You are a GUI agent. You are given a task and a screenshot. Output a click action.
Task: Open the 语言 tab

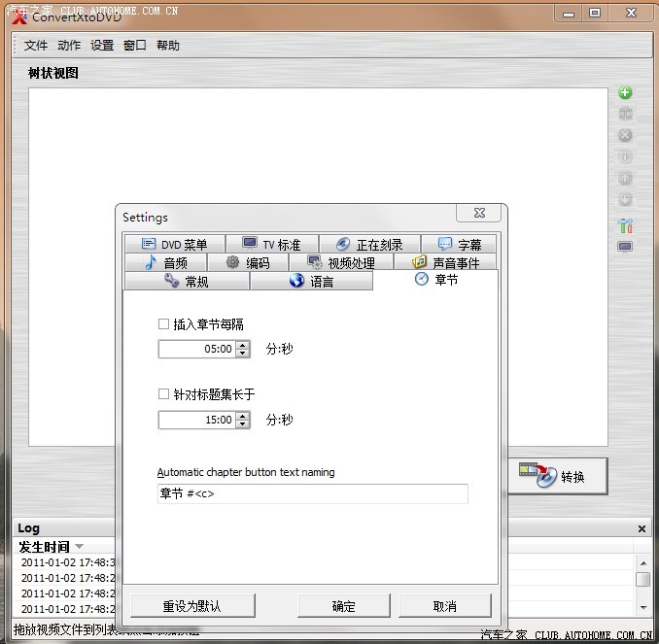[x=311, y=281]
